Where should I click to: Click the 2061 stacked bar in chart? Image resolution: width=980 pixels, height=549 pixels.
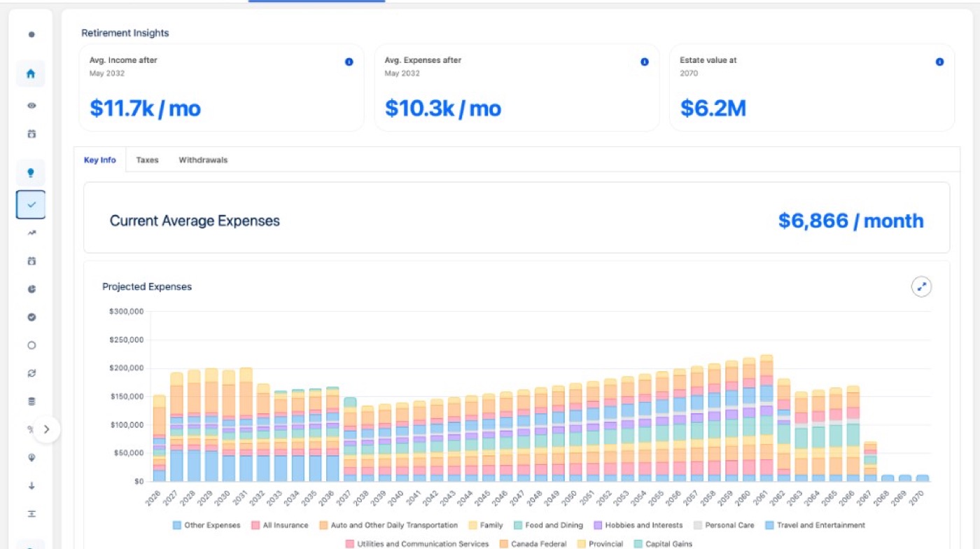(x=766, y=418)
